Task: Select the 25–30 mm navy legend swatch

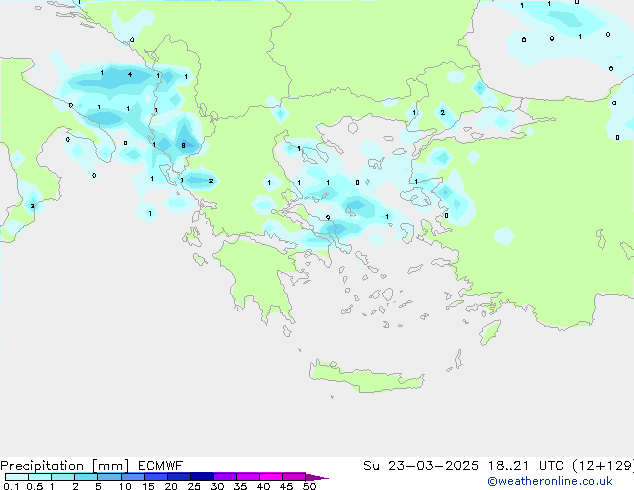Action: [201, 477]
